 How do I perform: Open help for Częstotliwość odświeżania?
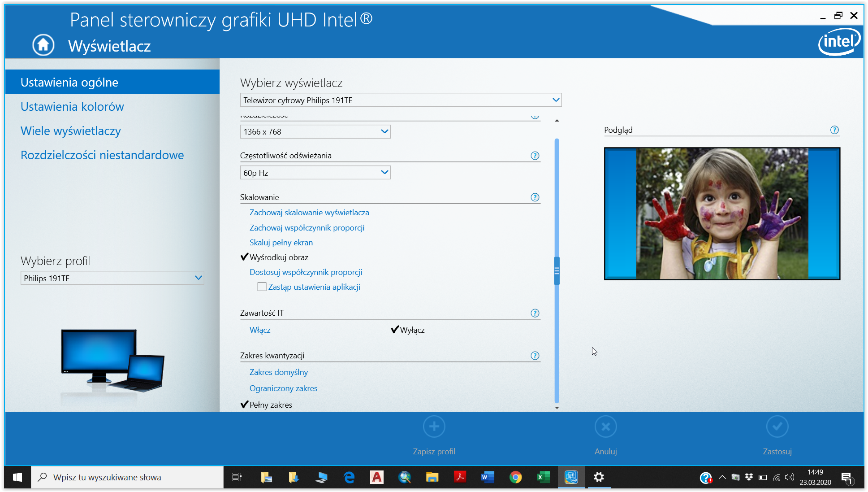click(535, 156)
